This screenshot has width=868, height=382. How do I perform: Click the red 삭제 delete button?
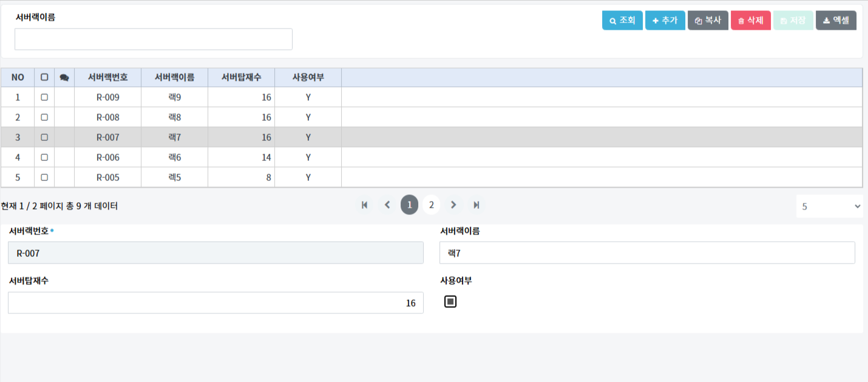[751, 21]
